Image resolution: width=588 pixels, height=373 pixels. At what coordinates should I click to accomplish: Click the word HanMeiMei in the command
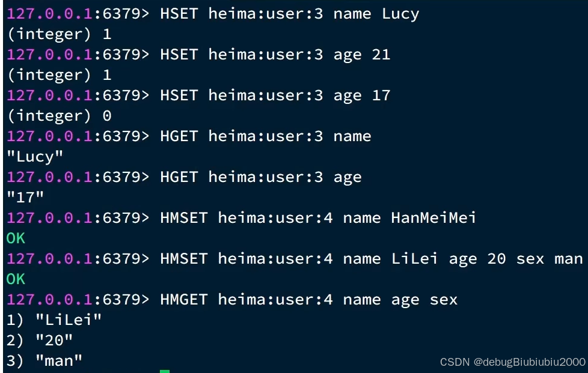point(433,218)
